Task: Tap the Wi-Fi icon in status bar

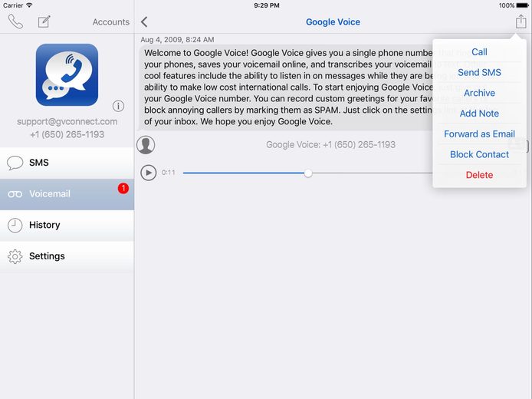Action: pyautogui.click(x=30, y=5)
